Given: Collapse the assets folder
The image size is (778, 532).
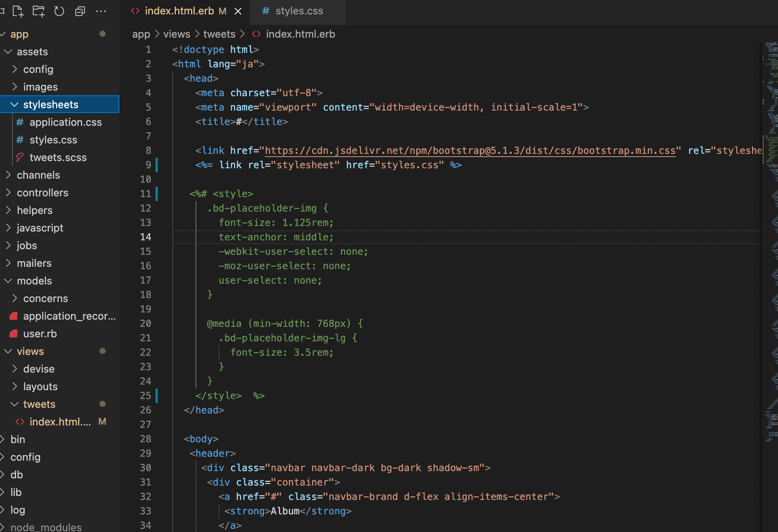Looking at the screenshot, I should click(8, 52).
